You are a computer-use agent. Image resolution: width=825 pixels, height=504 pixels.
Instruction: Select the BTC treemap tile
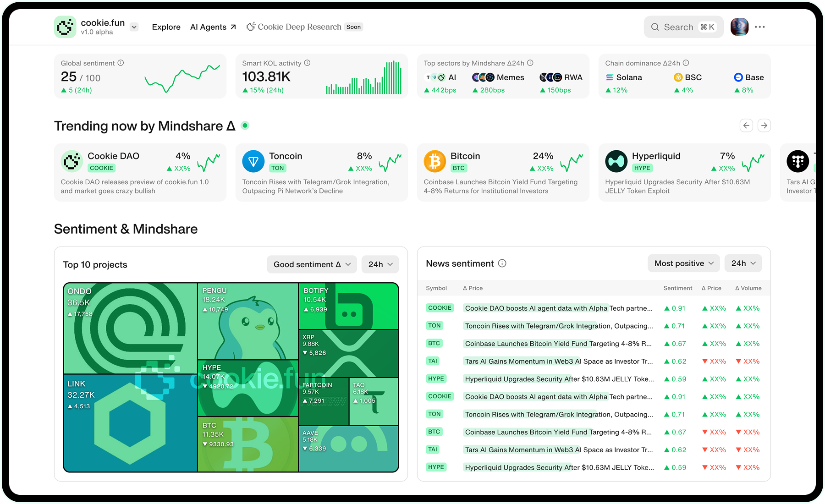point(248,444)
